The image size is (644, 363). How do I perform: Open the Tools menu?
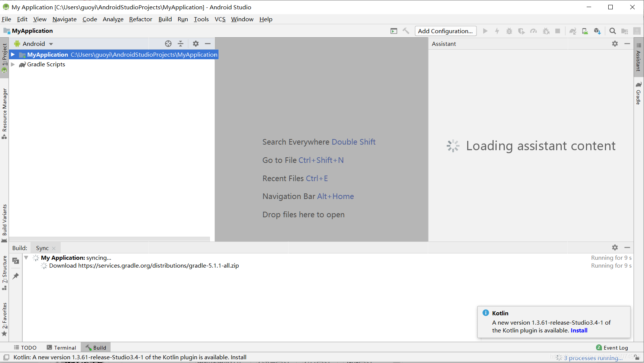201,19
